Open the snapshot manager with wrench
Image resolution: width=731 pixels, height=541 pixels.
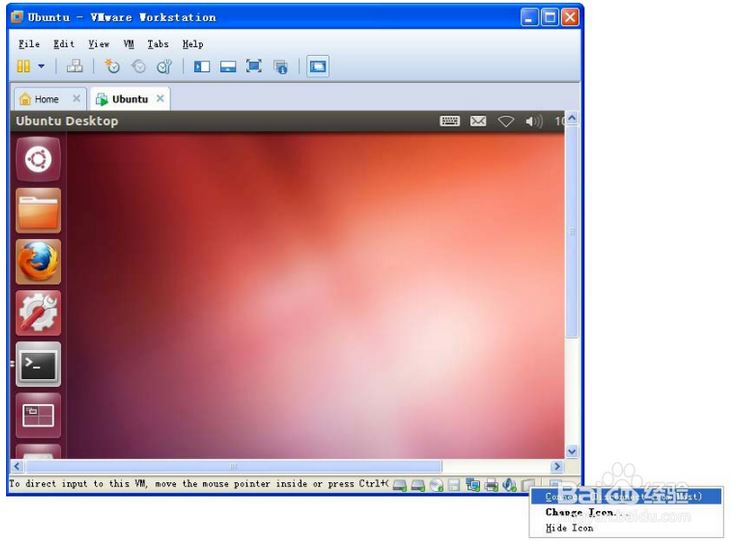[x=164, y=67]
